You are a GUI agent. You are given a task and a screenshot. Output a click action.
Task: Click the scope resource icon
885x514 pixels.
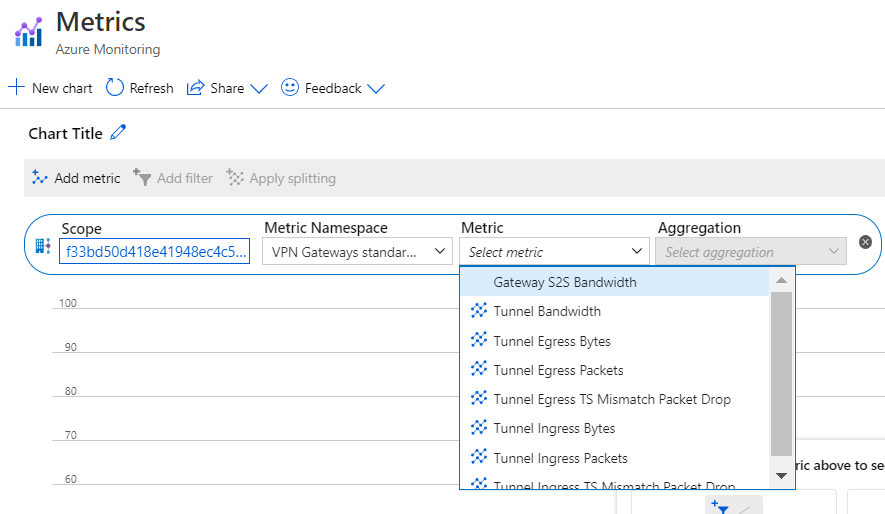tap(43, 246)
